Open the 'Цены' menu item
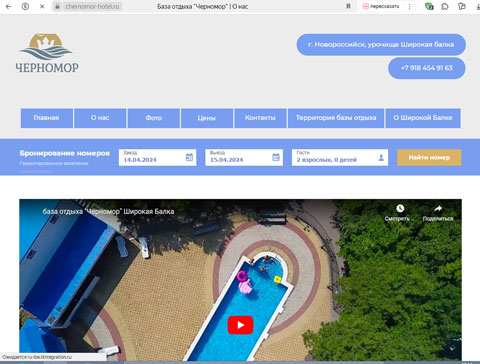 pyautogui.click(x=207, y=118)
